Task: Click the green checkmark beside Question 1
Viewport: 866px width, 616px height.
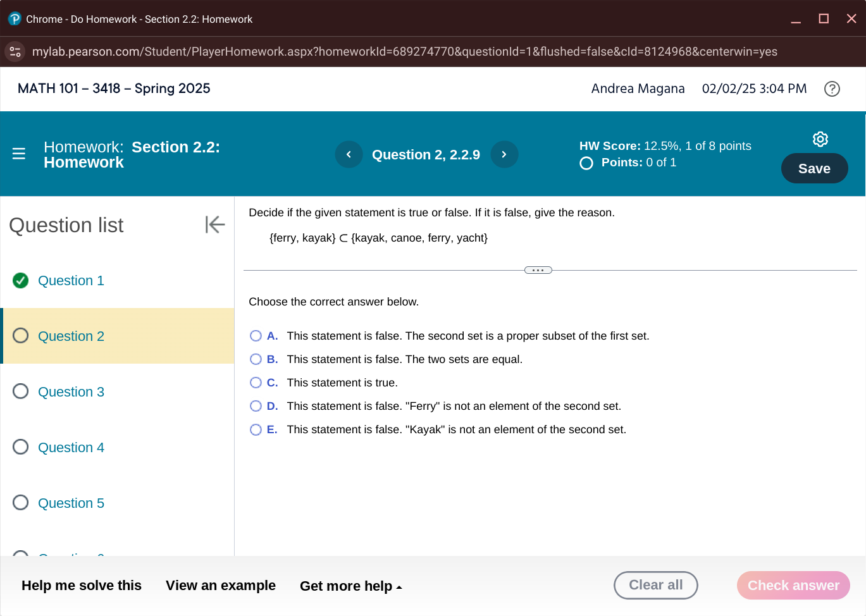Action: pyautogui.click(x=20, y=280)
